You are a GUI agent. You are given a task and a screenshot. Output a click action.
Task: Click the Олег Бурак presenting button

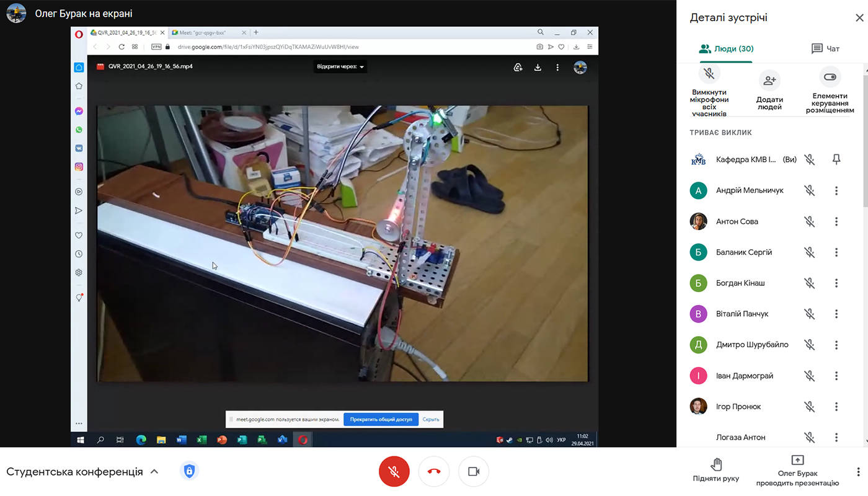(x=797, y=471)
